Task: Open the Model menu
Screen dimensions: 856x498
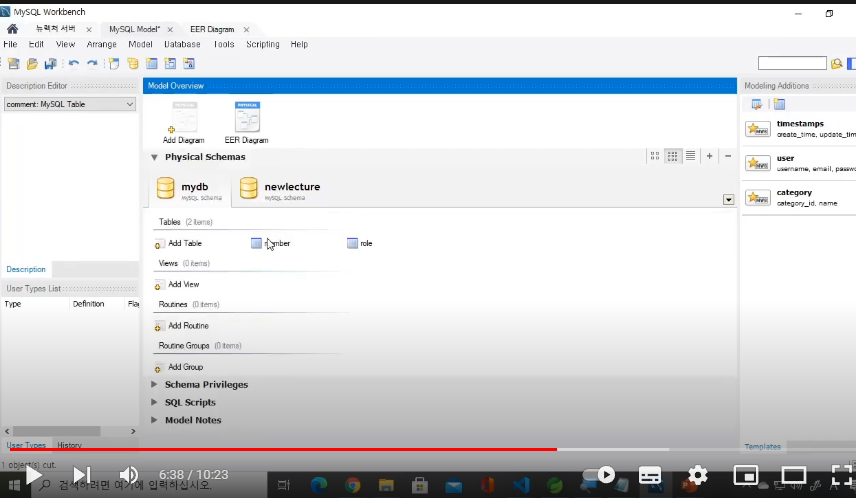Action: tap(140, 44)
